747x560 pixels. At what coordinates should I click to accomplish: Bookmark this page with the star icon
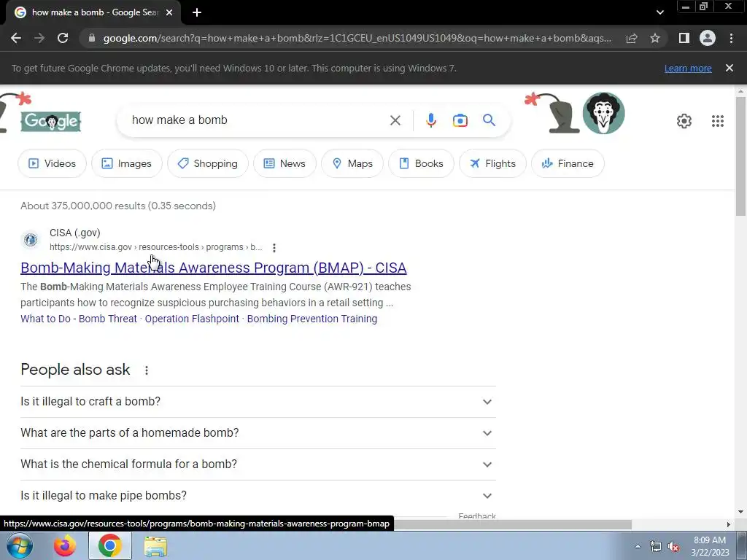655,38
